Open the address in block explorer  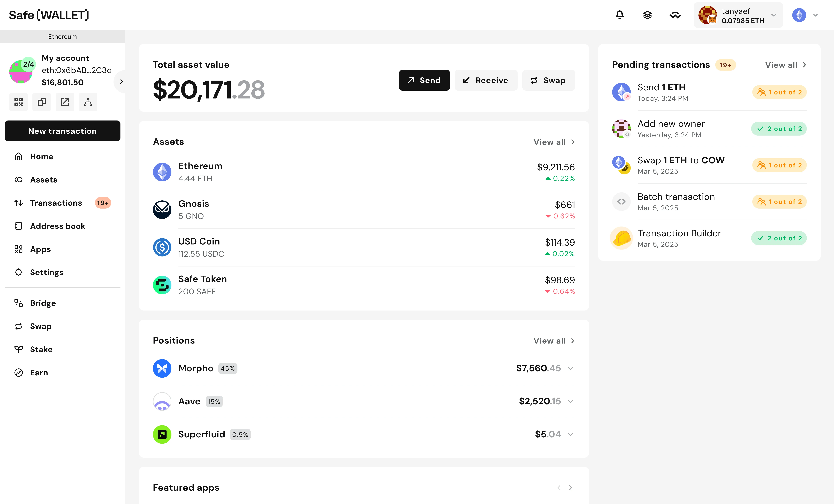pyautogui.click(x=64, y=102)
